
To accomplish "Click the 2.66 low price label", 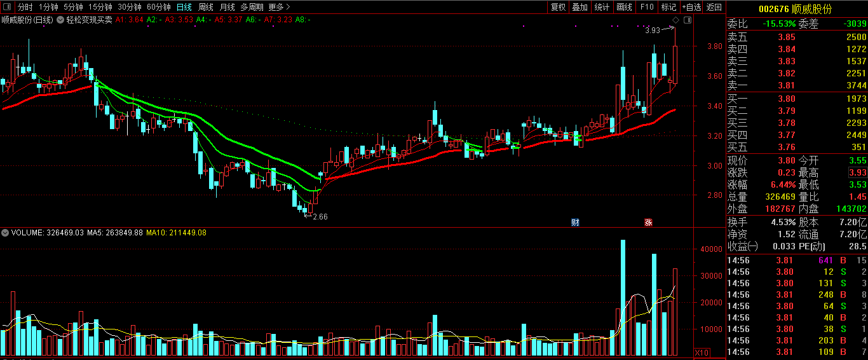I will (320, 217).
